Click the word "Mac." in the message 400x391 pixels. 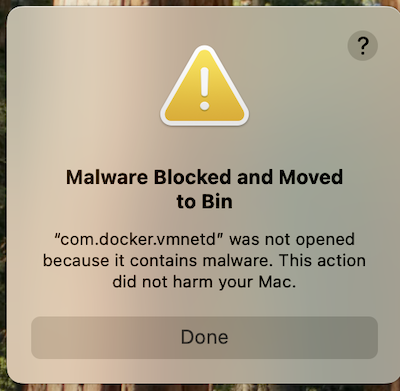pos(277,282)
